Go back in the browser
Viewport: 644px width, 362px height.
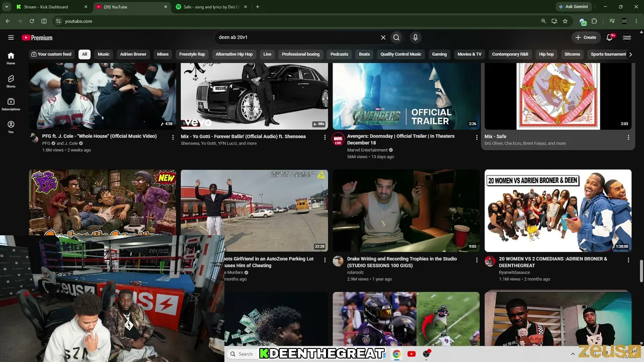coord(8,21)
